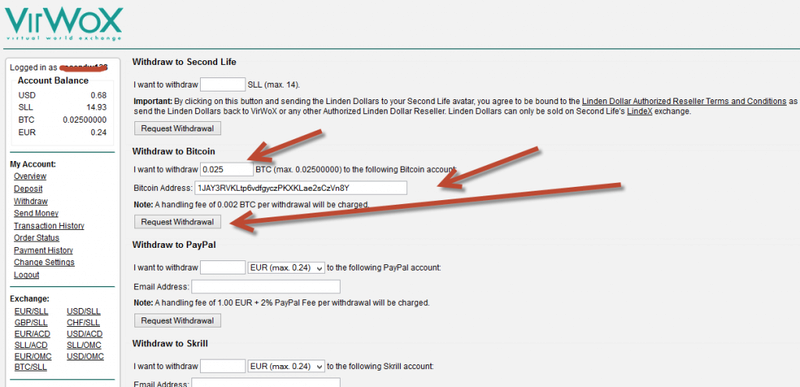Select Change Settings in My Account
The image size is (800, 387).
point(44,263)
